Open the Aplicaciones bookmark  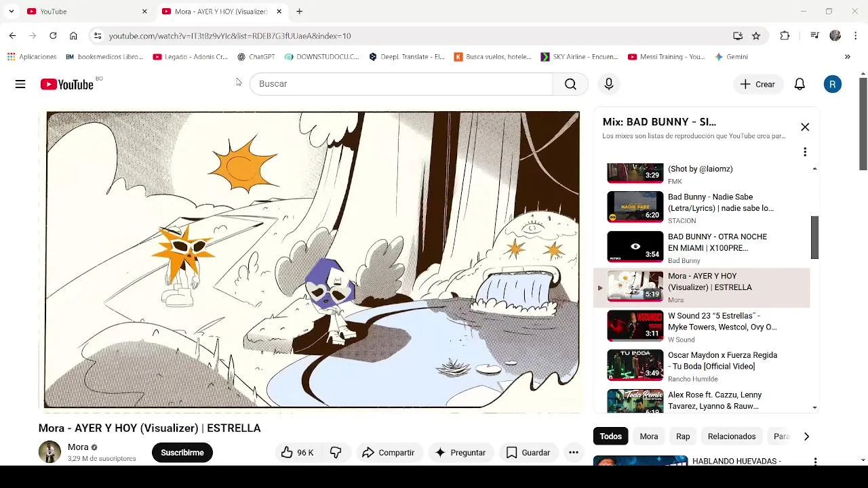pos(32,57)
